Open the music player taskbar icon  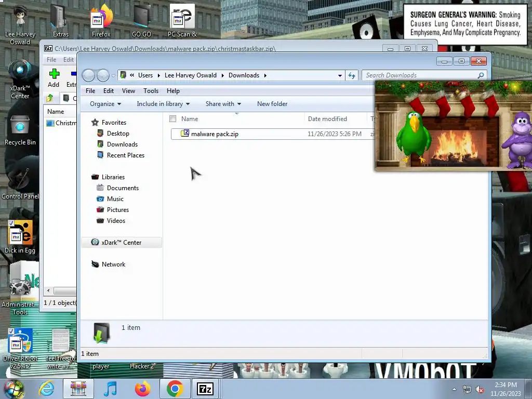click(111, 389)
